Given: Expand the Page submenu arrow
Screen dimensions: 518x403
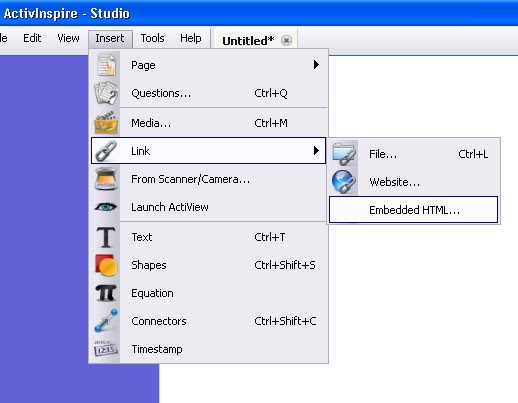Looking at the screenshot, I should (x=316, y=65).
